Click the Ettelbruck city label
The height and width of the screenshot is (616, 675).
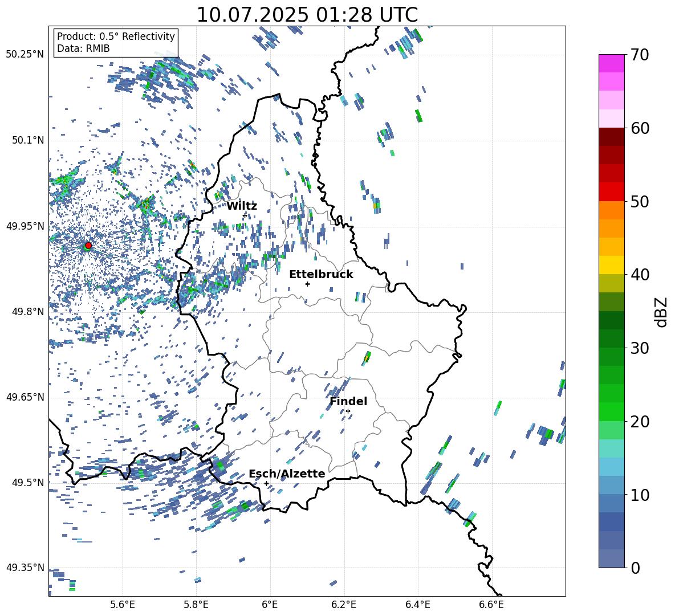click(321, 275)
